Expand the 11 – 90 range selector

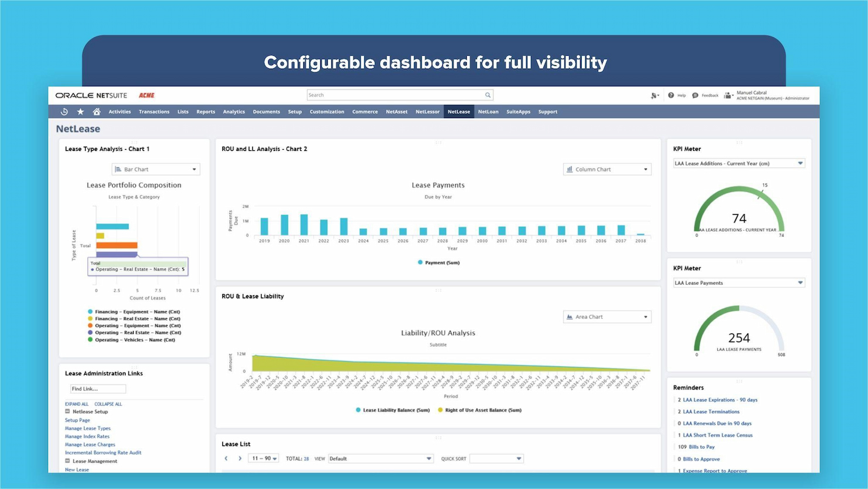(x=263, y=458)
